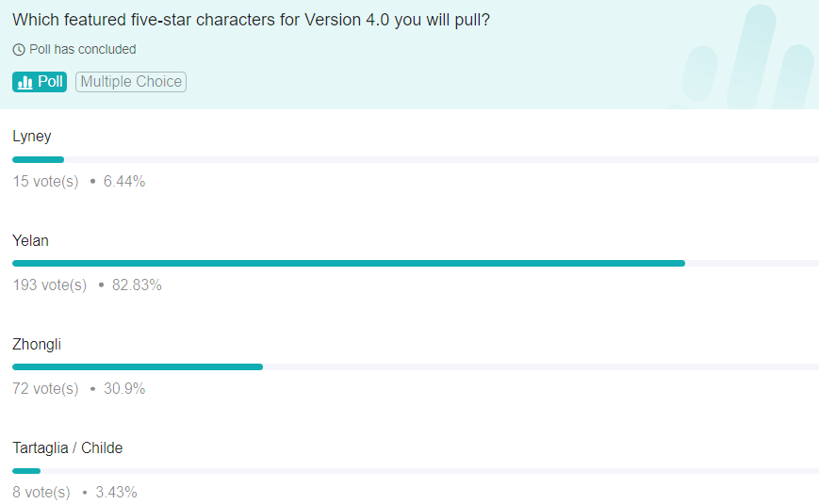The image size is (819, 504).
Task: Click Lyney's teal progress bar
Action: [38, 159]
